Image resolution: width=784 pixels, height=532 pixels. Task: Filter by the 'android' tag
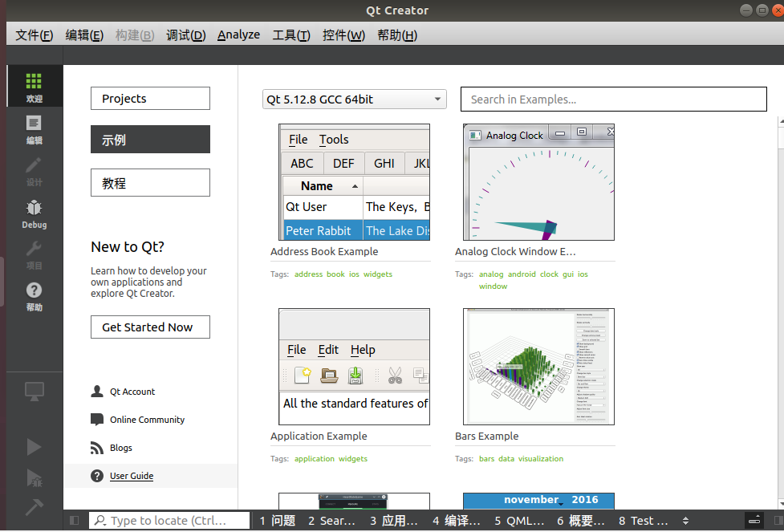click(x=522, y=274)
